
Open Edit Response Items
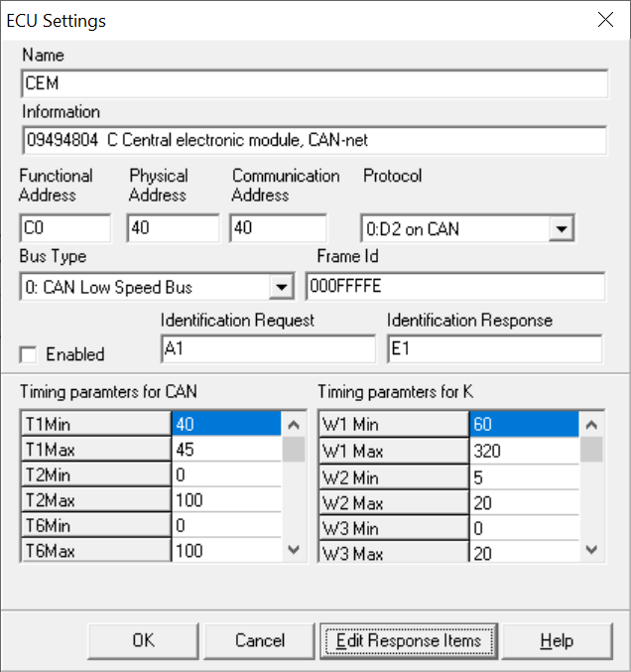tap(408, 641)
